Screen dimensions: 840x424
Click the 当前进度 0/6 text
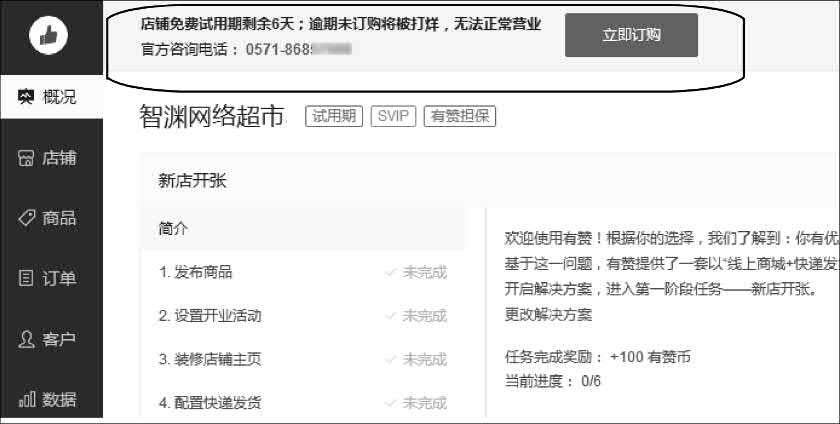click(x=552, y=382)
